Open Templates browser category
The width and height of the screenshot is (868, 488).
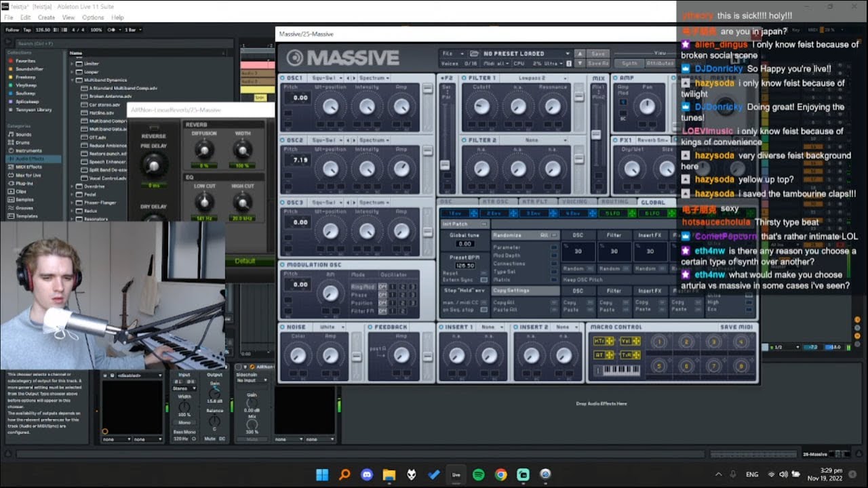point(26,216)
